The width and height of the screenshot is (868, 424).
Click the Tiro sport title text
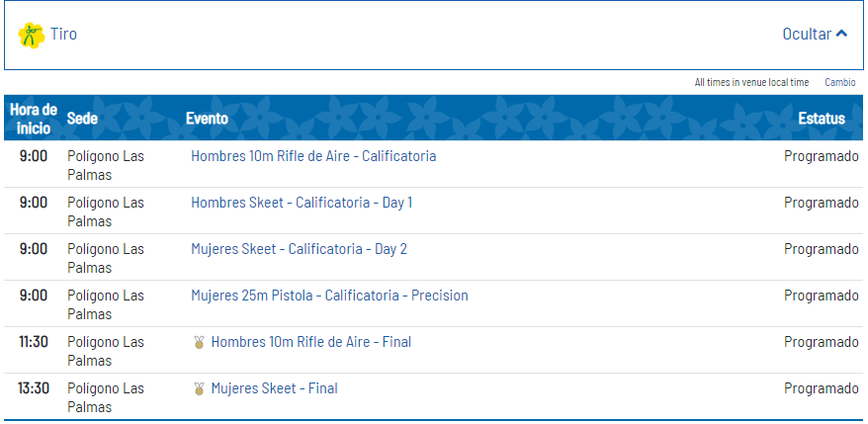pyautogui.click(x=63, y=34)
